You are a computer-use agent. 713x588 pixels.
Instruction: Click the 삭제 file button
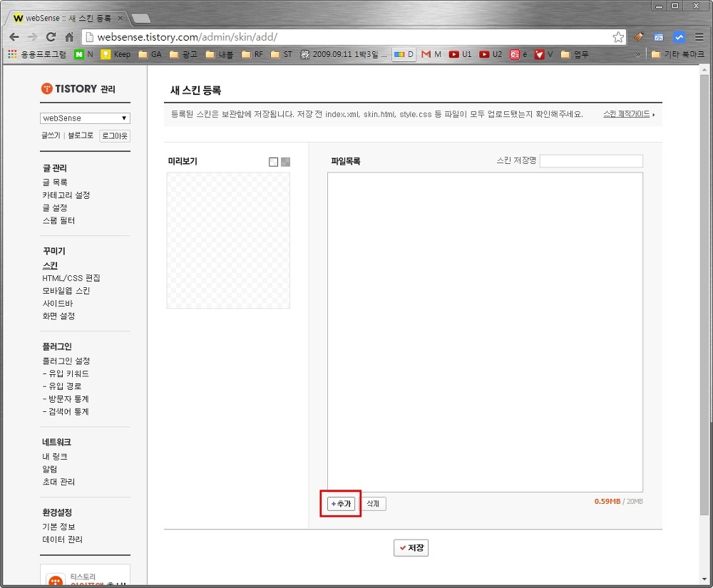[373, 503]
